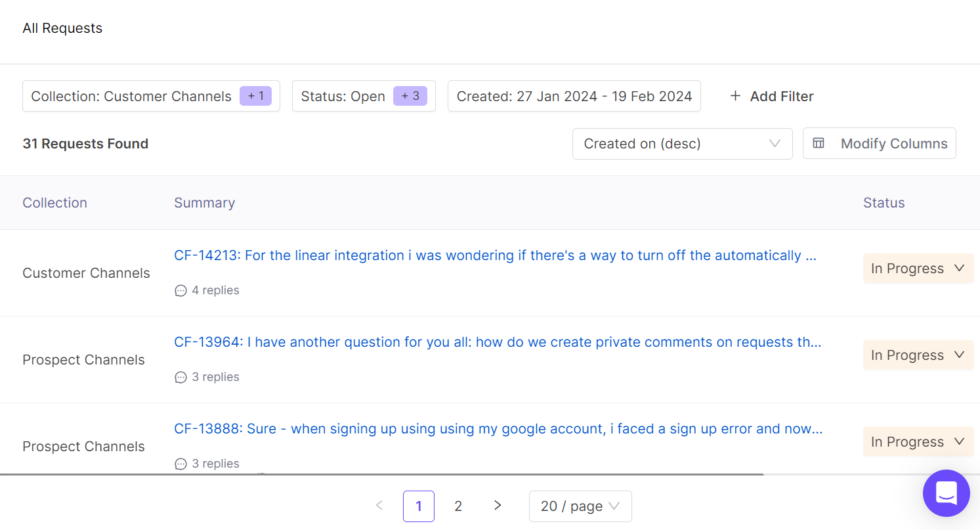The width and height of the screenshot is (980, 530).
Task: Open status dropdown for CF-13888 request
Action: [x=918, y=442]
